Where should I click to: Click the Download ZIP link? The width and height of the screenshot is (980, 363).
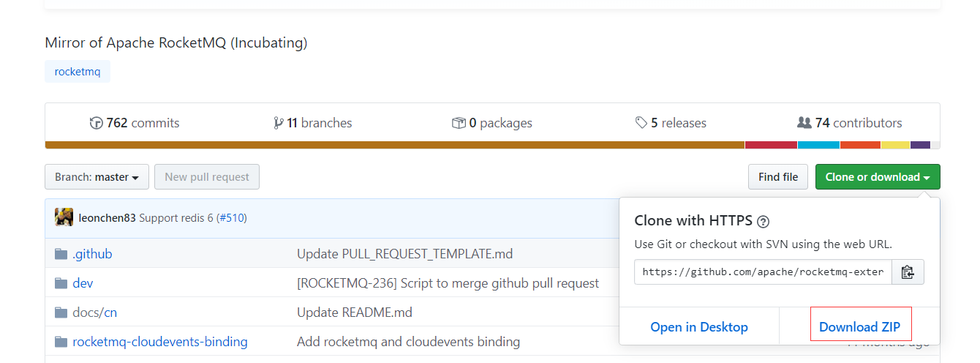(860, 327)
